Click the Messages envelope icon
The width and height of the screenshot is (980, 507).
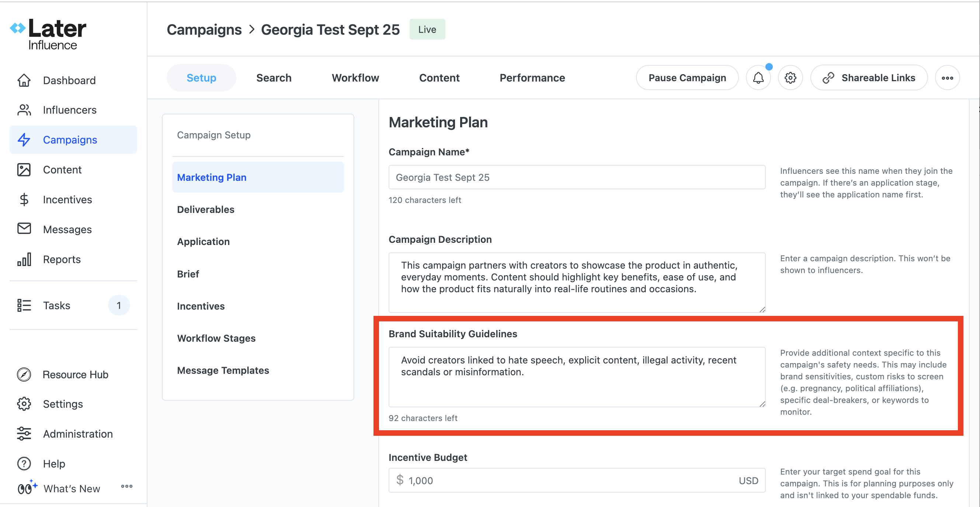[x=24, y=229]
